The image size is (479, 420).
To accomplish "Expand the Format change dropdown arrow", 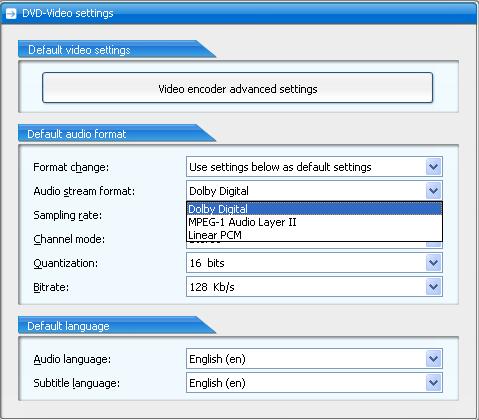I will click(433, 167).
